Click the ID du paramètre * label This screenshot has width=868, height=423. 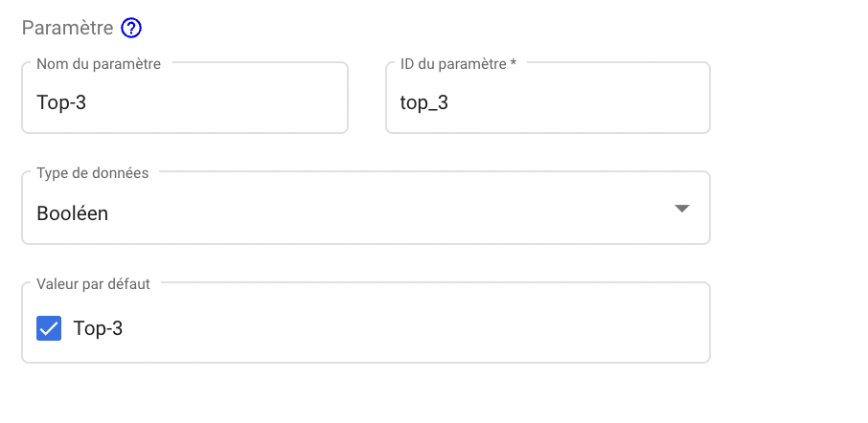(x=458, y=64)
